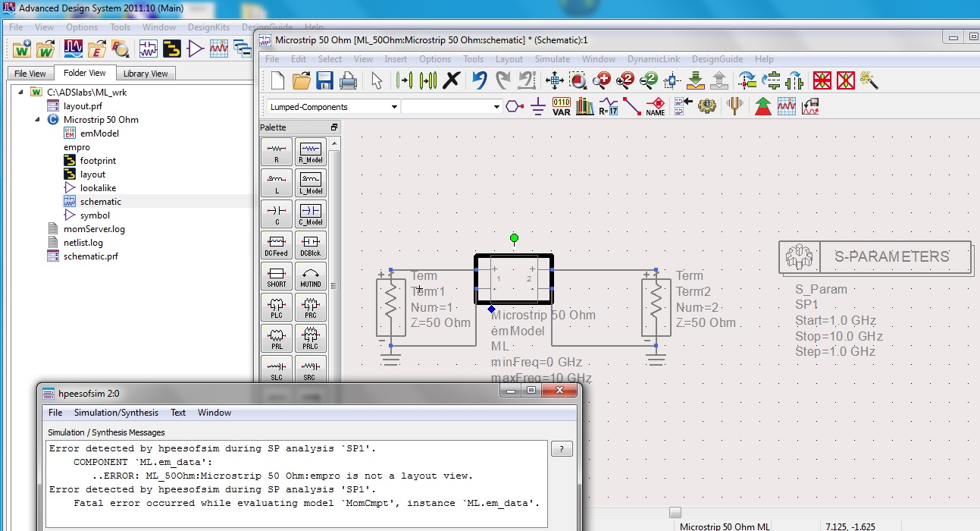Image resolution: width=980 pixels, height=531 pixels.
Task: Select the resistor R palette component
Action: click(x=277, y=152)
